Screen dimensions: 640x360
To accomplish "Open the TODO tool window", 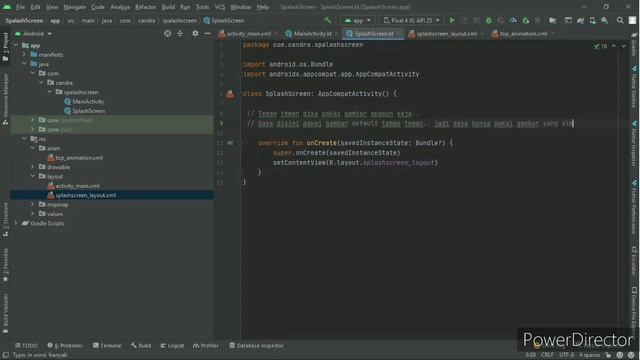I will (x=26, y=346).
